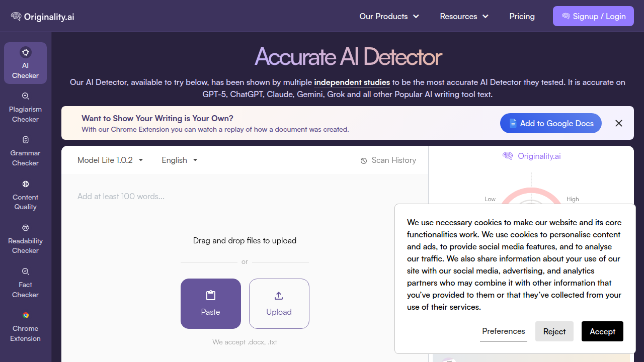Click the Scan History clock icon
Image resolution: width=644 pixels, height=362 pixels.
point(364,161)
